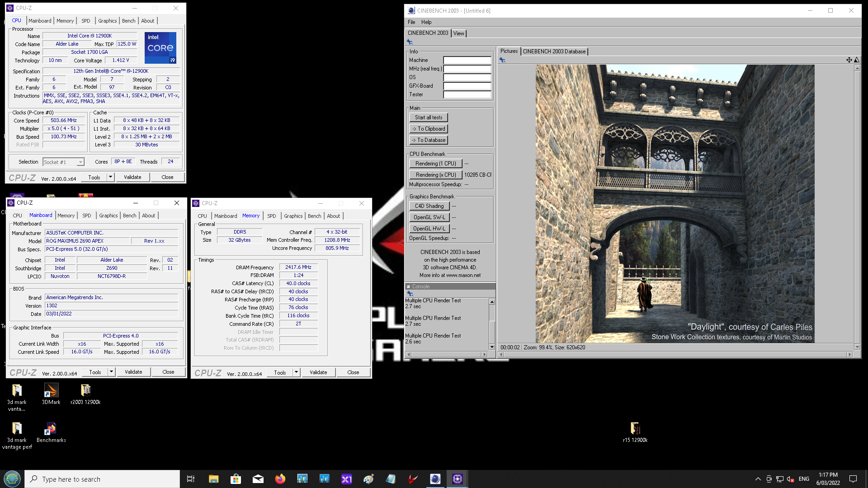This screenshot has height=488, width=868.
Task: Click the pin icon under the Pictures tab
Action: tap(502, 60)
